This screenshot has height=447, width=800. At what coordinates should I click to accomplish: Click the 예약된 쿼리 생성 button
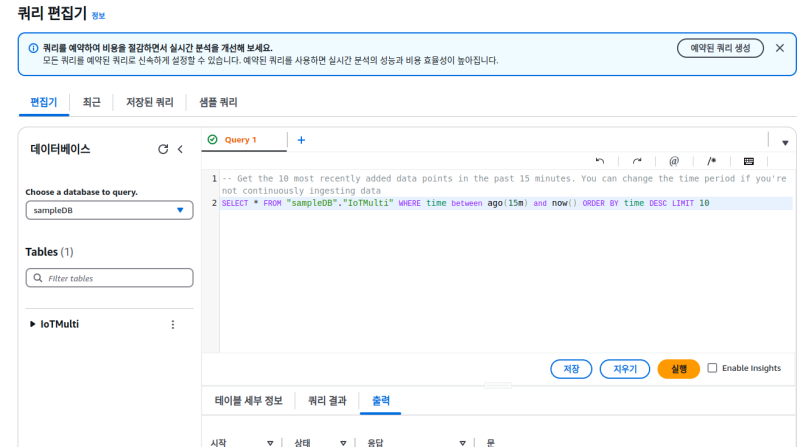pyautogui.click(x=720, y=48)
